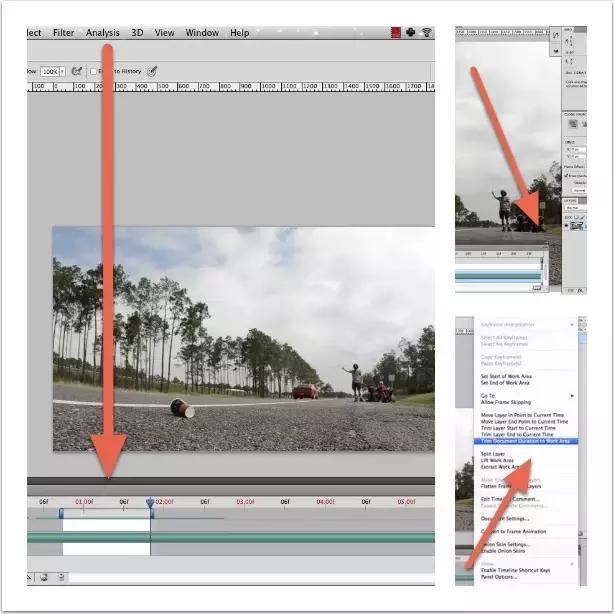Click the tablet pressure icon in options bar

click(152, 71)
